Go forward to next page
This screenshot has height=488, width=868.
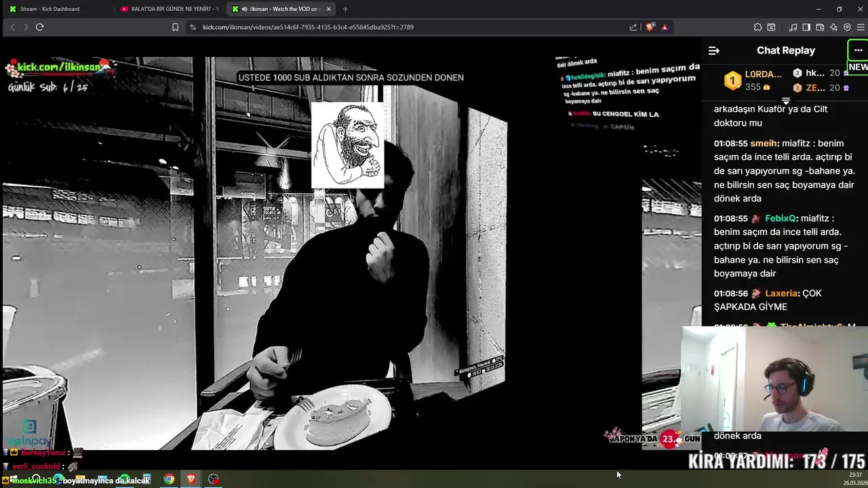click(26, 27)
